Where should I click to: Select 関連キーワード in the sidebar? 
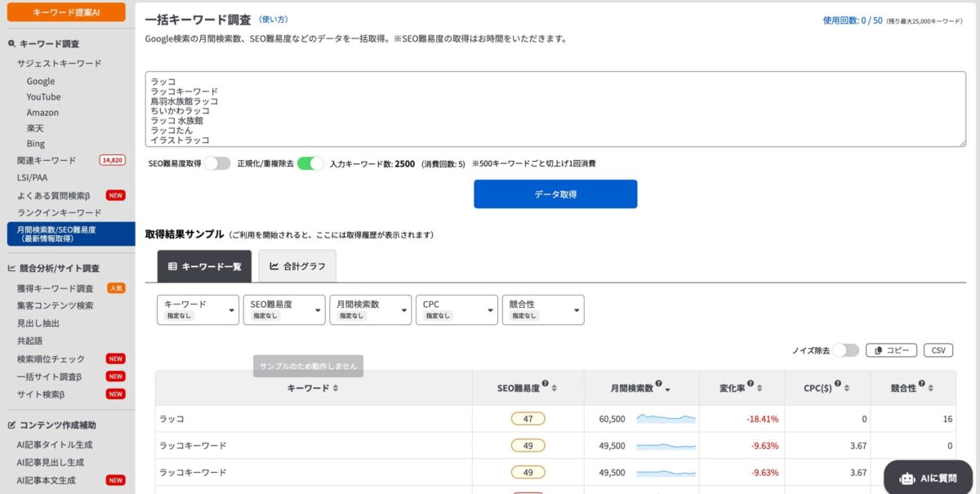[x=47, y=160]
